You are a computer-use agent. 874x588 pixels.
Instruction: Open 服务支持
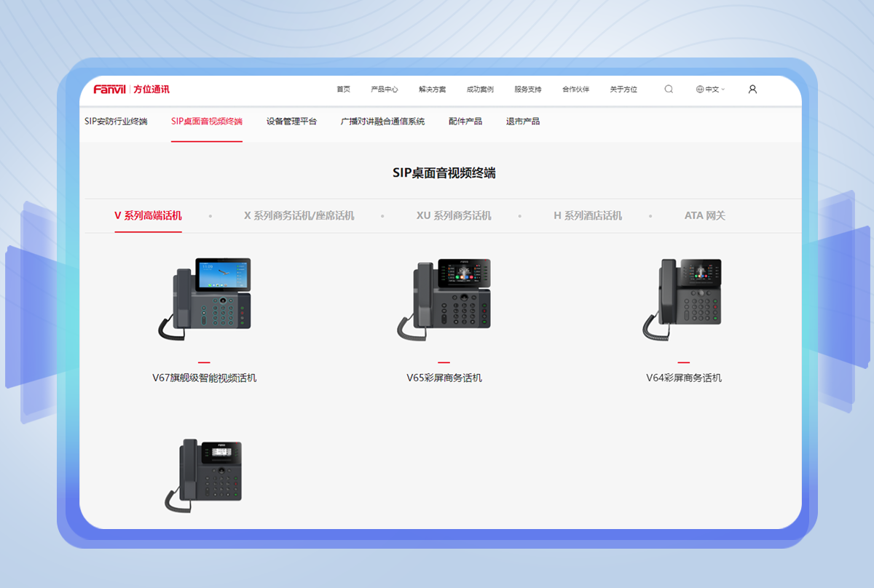(x=527, y=89)
